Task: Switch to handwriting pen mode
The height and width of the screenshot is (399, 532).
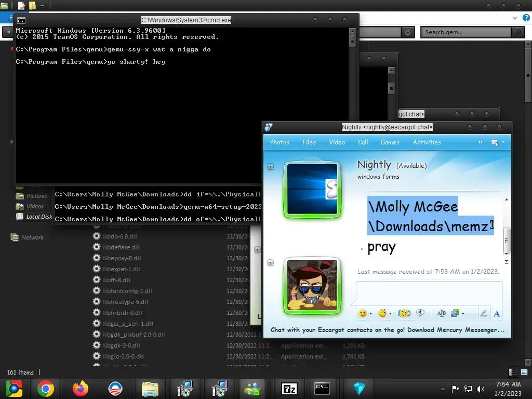Action: (484, 313)
